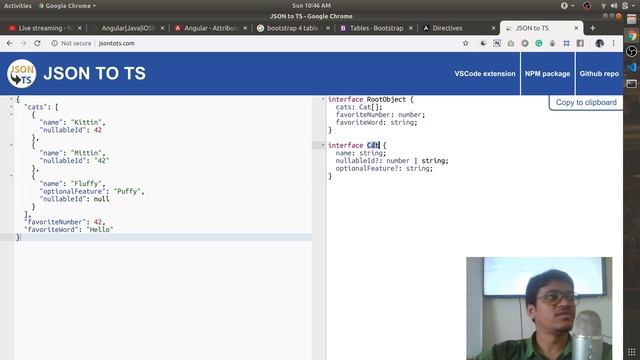Close the Directives tab

pyautogui.click(x=493, y=28)
